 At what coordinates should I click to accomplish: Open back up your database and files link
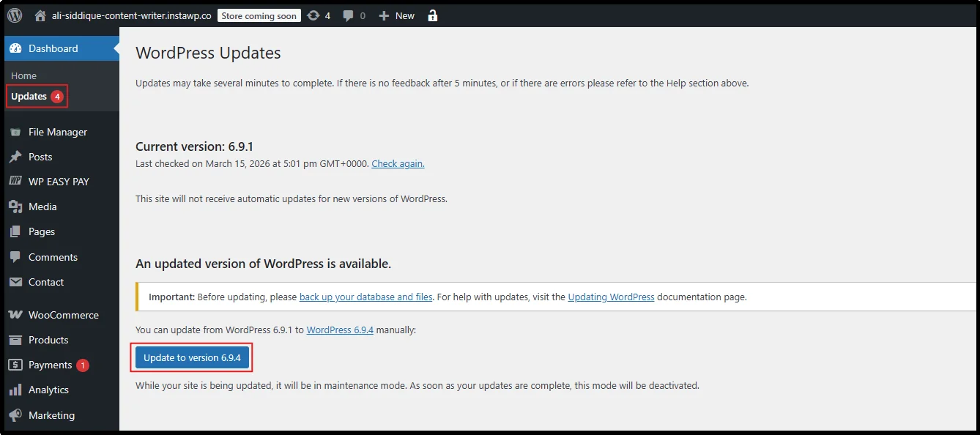(366, 297)
